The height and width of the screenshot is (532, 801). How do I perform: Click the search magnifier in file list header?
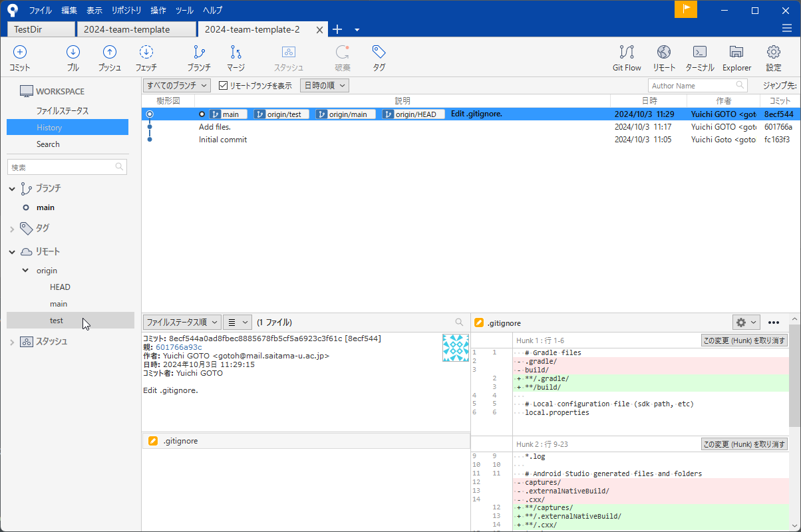pyautogui.click(x=459, y=323)
